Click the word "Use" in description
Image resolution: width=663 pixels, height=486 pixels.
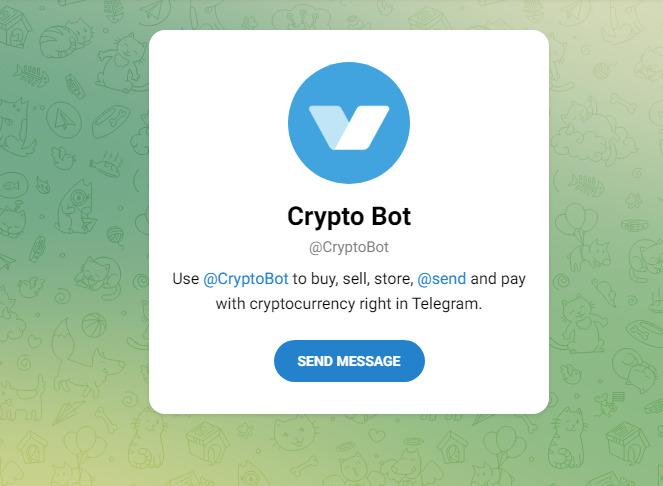tap(186, 279)
